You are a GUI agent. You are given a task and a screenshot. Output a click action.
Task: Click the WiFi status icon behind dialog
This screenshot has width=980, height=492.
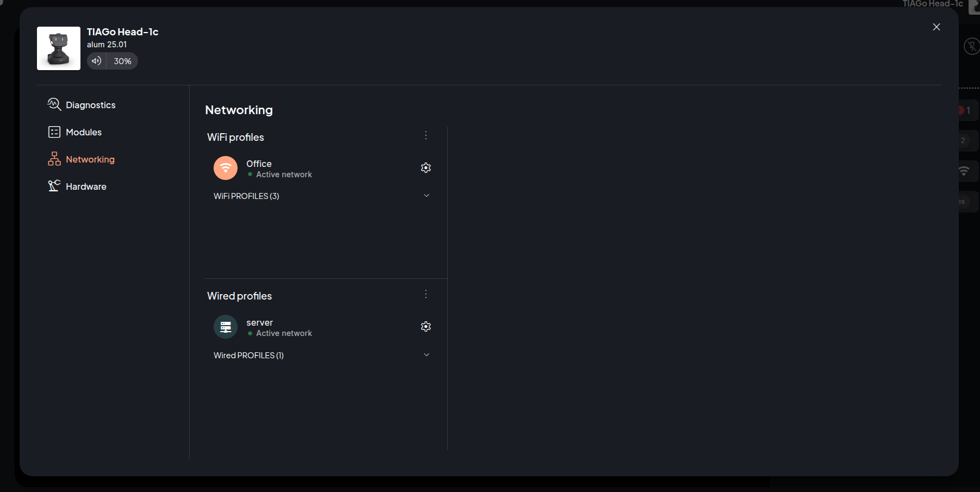click(x=964, y=171)
